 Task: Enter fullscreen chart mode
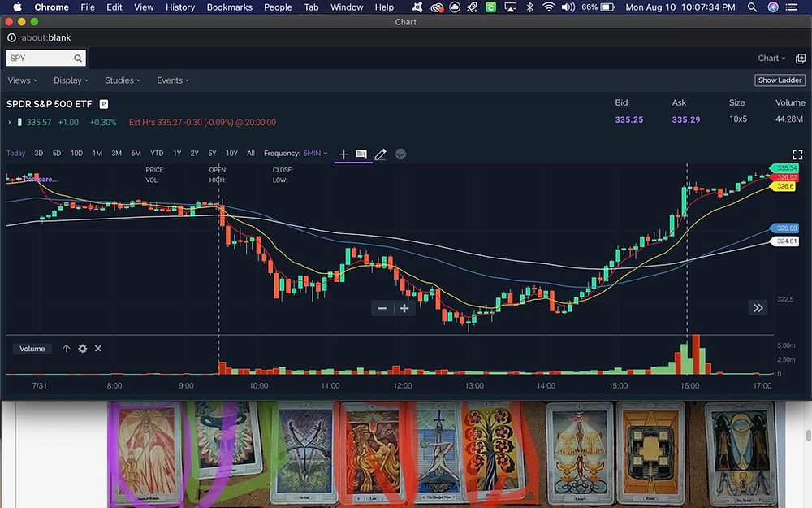[797, 154]
